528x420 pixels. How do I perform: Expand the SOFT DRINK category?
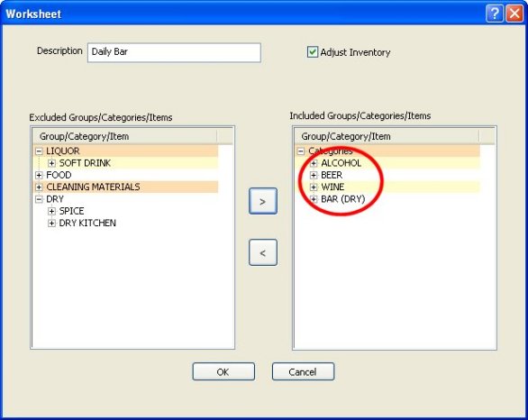51,163
